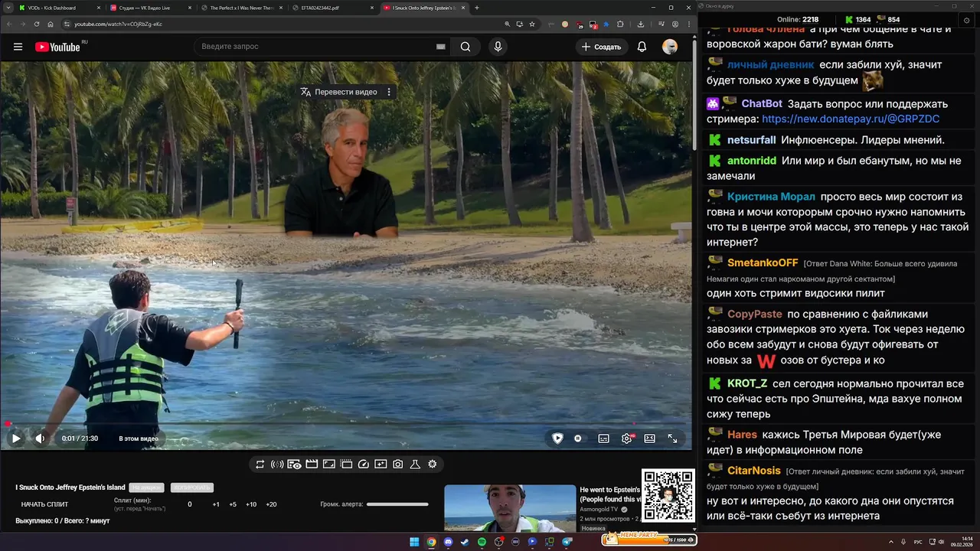Switch to 'The Perfect x I Was Never There' tab

pos(242,8)
